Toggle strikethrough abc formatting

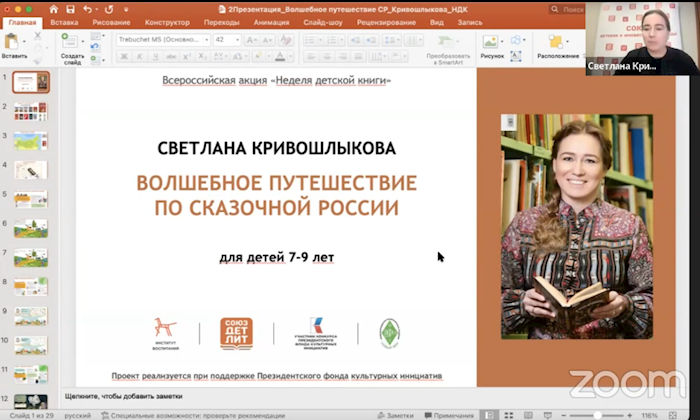pos(171,57)
